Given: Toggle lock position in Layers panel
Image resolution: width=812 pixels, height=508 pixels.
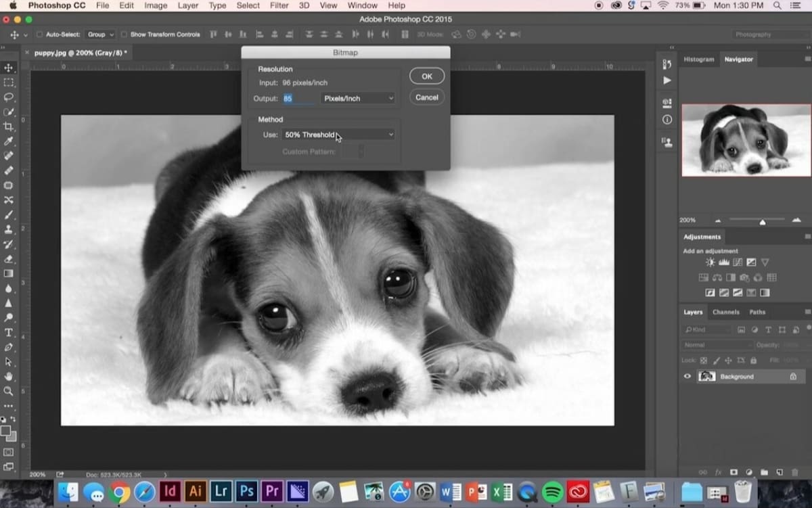Looking at the screenshot, I should [728, 361].
